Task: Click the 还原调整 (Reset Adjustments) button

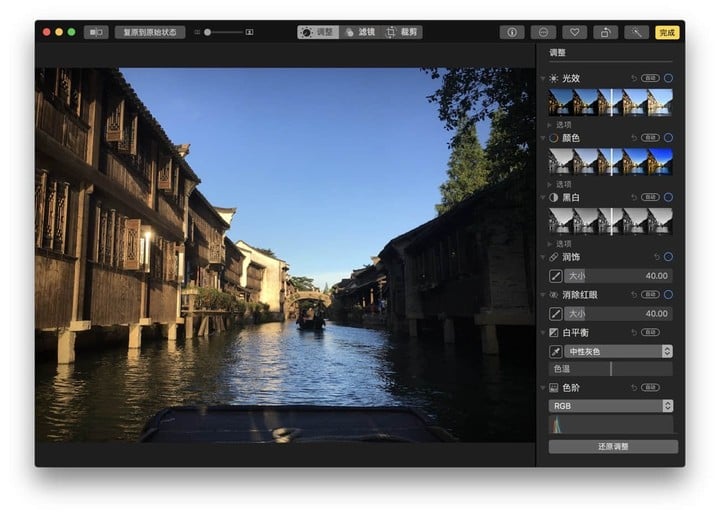Action: 612,446
